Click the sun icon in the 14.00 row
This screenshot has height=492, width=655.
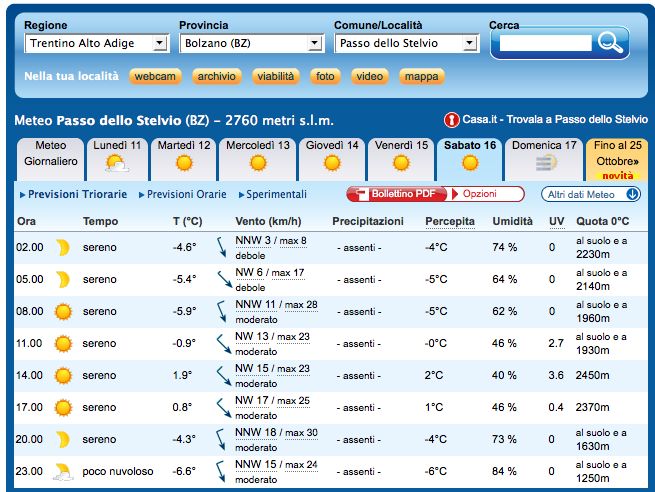pos(63,376)
